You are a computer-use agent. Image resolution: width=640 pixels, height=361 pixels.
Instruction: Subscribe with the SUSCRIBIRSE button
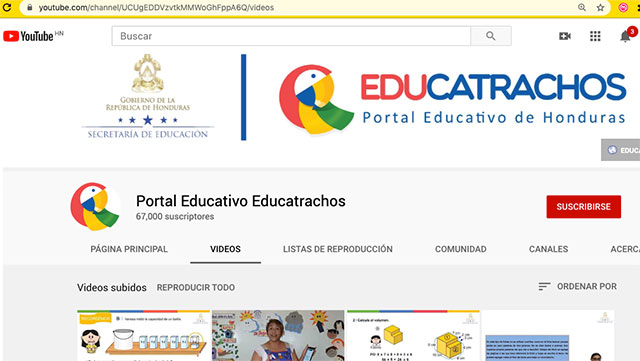(584, 207)
